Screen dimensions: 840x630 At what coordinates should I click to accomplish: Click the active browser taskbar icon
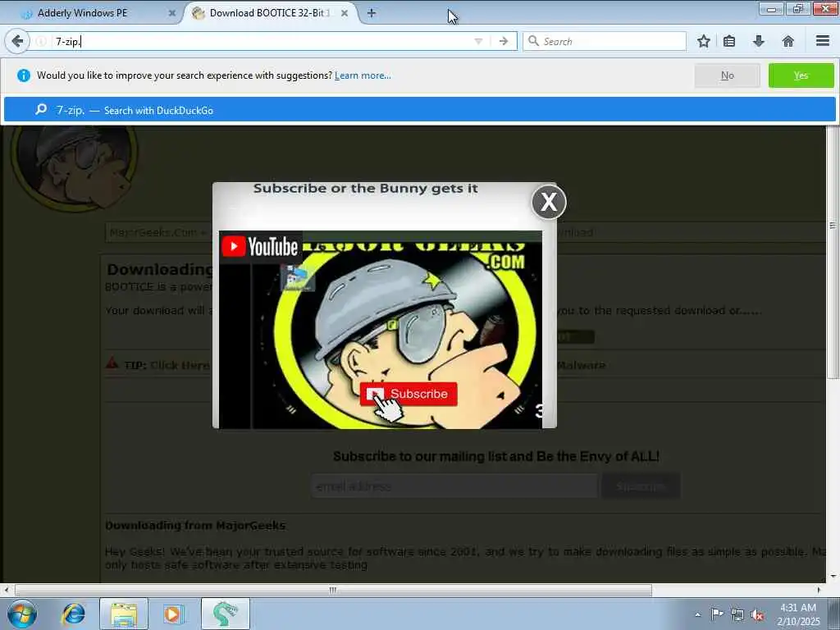(x=225, y=614)
